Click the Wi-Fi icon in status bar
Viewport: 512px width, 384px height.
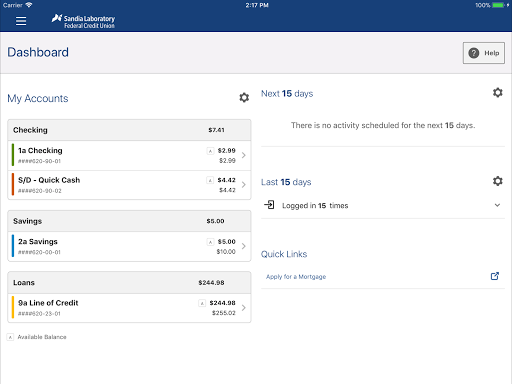29,5
